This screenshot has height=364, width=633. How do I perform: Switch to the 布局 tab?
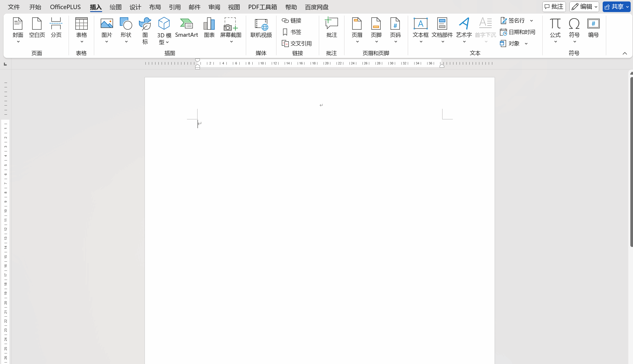155,7
